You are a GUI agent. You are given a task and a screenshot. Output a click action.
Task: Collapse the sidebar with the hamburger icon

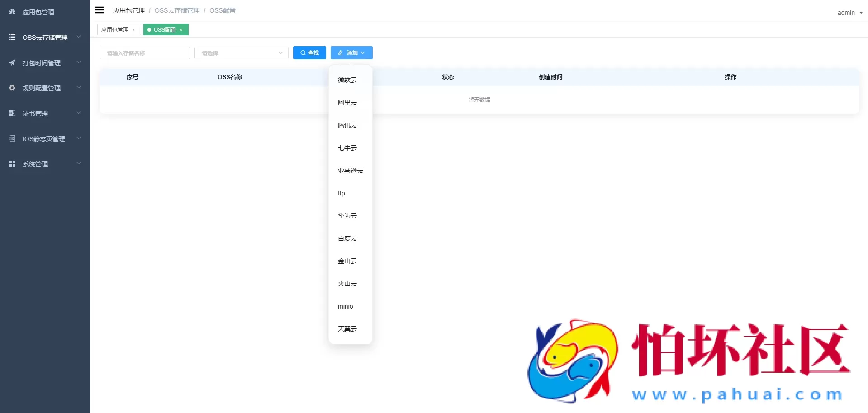point(100,10)
